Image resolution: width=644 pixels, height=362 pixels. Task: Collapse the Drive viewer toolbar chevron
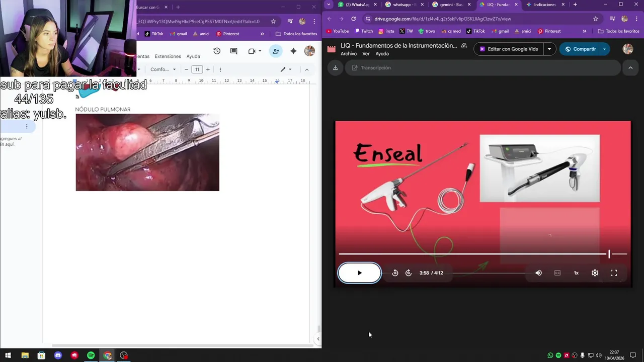[630, 68]
